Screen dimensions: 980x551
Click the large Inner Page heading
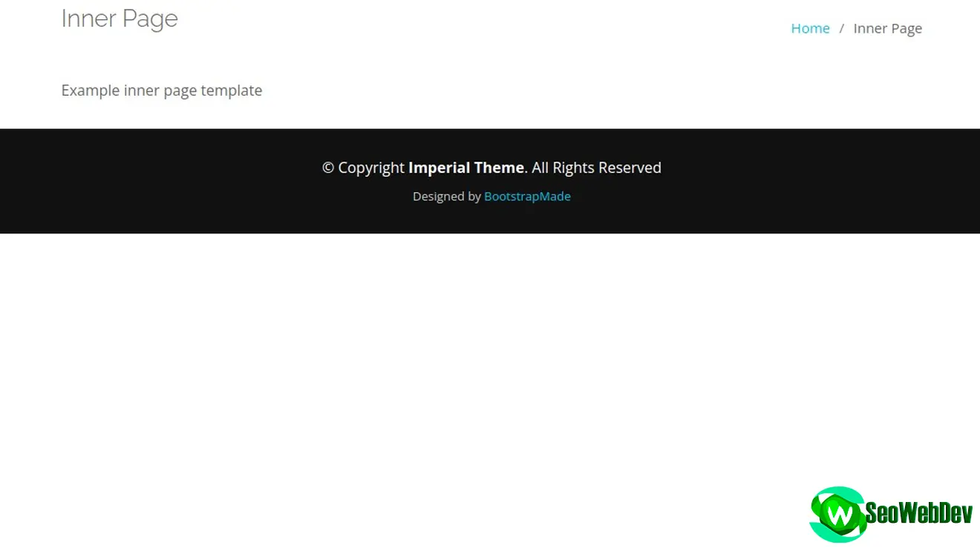120,19
